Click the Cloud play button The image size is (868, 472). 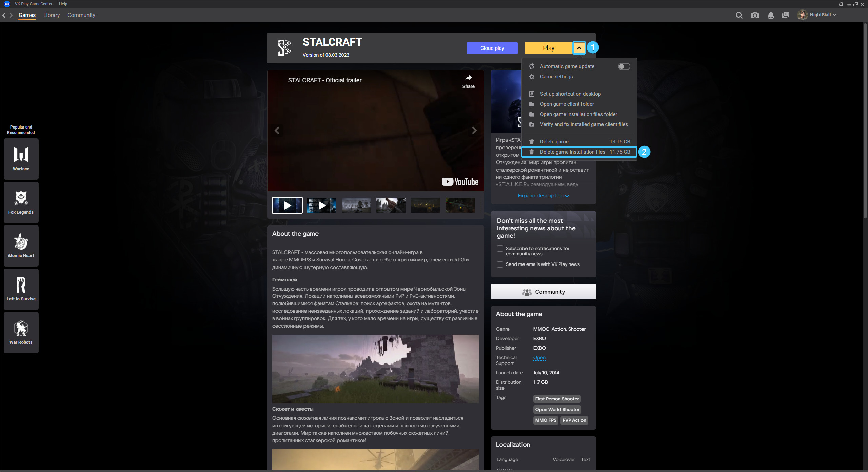click(x=492, y=48)
